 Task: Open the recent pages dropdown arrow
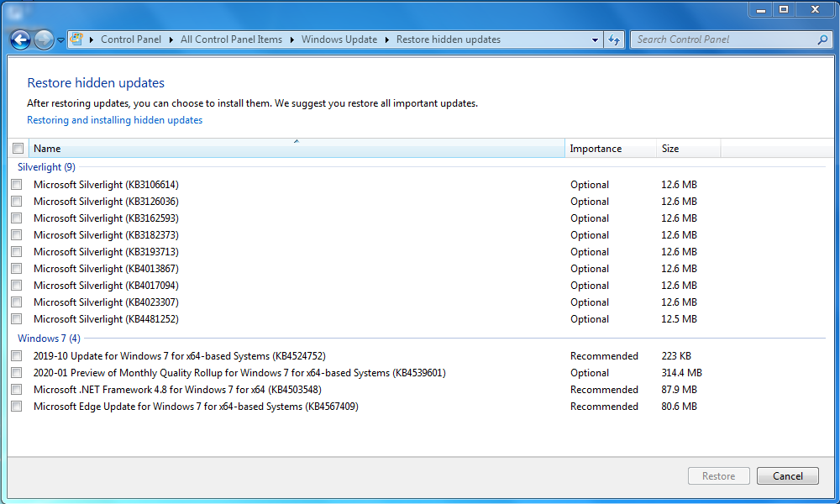coord(60,40)
